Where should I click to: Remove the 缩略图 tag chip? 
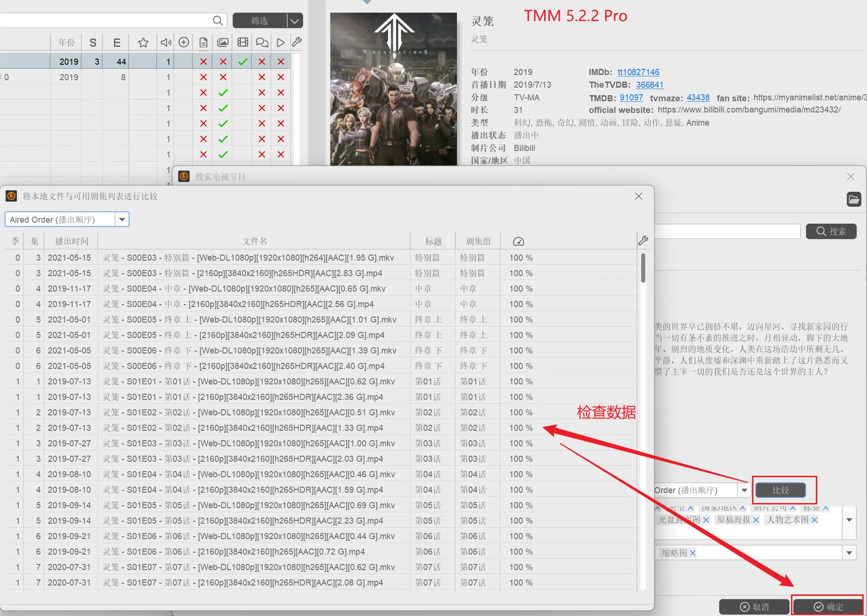click(x=693, y=553)
